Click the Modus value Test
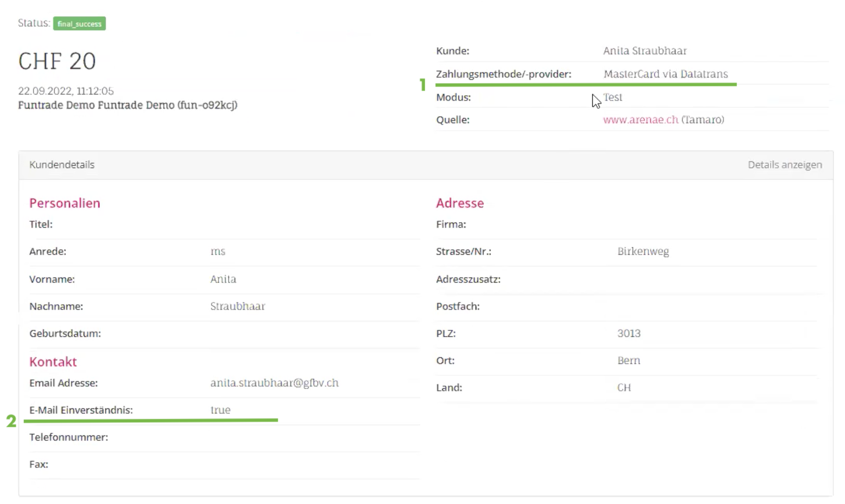Viewport: 845px width, 504px height. 613,98
